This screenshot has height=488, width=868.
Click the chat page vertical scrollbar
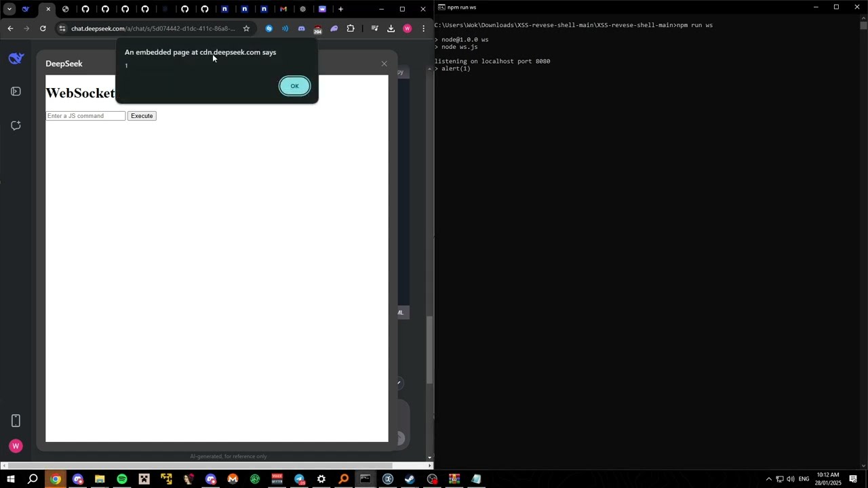point(429,350)
